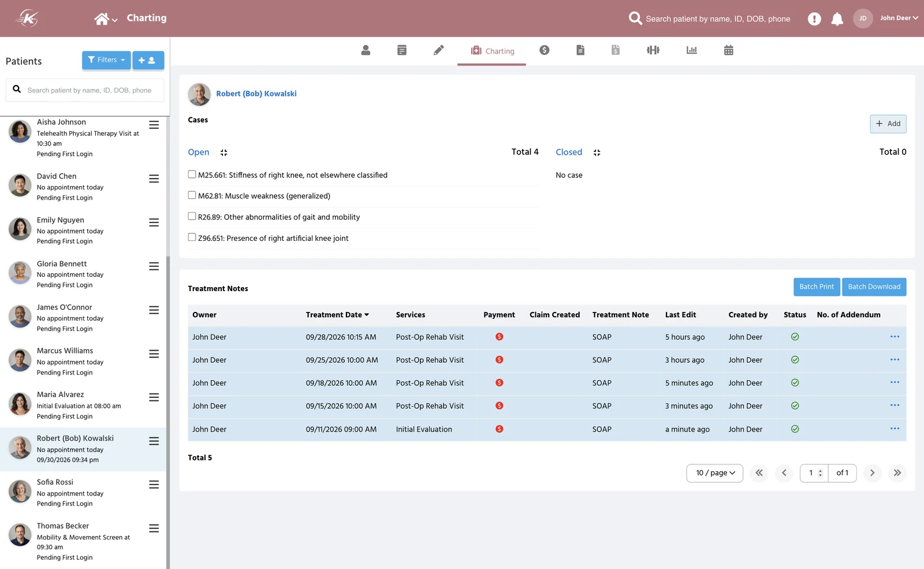Viewport: 924px width, 569px height.
Task: Click Robert Kowalski's profile photo in chart
Action: pos(199,94)
